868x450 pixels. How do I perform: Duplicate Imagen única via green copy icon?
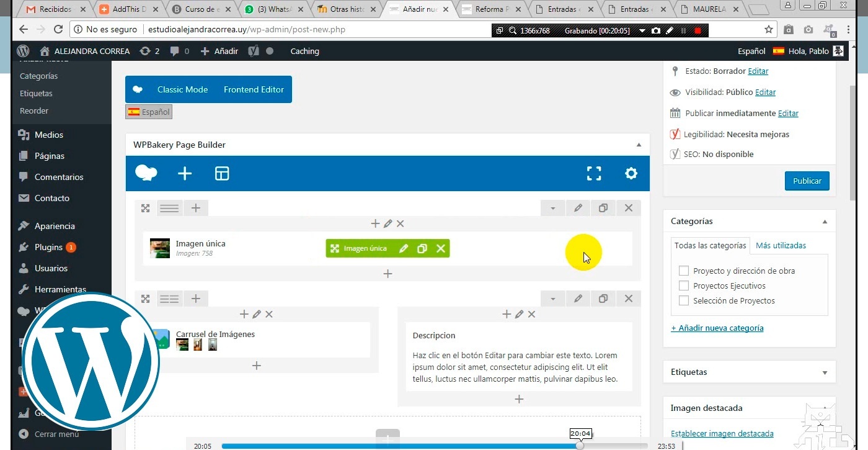[x=422, y=248]
